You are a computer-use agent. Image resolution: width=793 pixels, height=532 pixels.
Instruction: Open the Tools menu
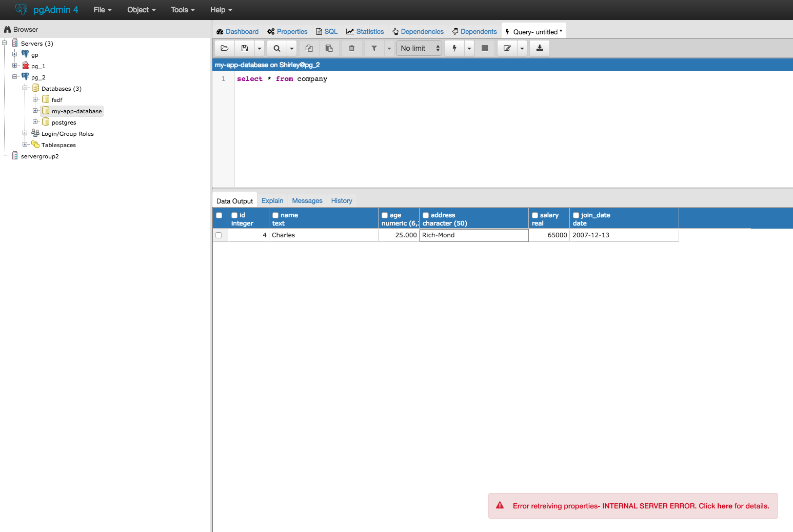click(183, 10)
